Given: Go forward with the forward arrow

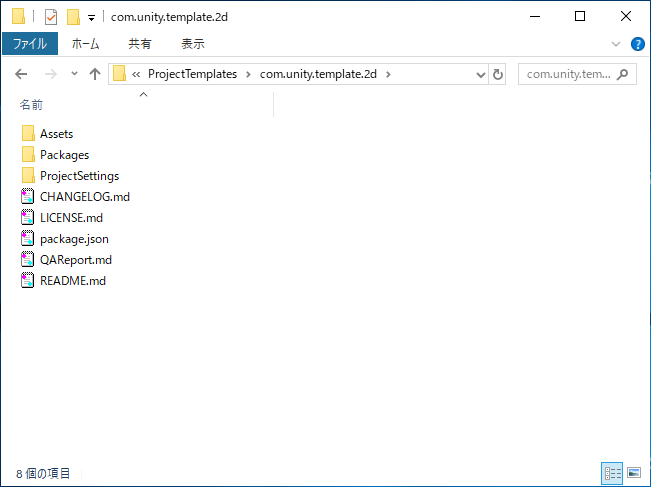Looking at the screenshot, I should pos(51,74).
